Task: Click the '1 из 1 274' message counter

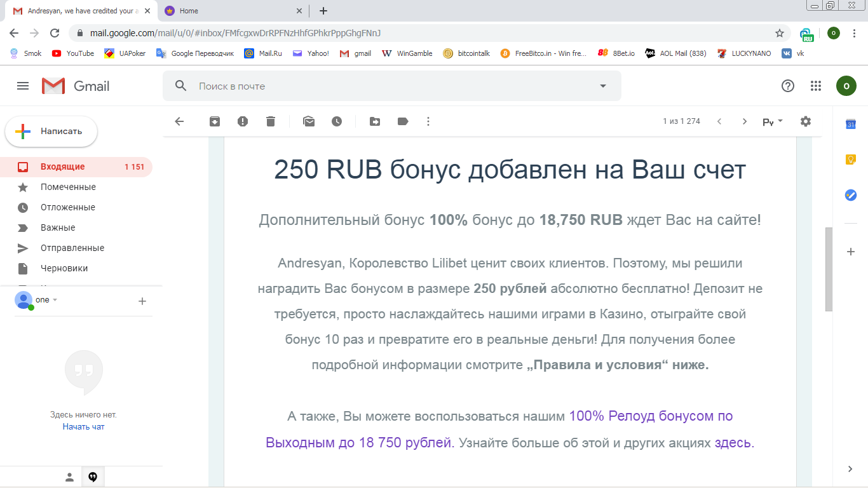Action: (681, 121)
